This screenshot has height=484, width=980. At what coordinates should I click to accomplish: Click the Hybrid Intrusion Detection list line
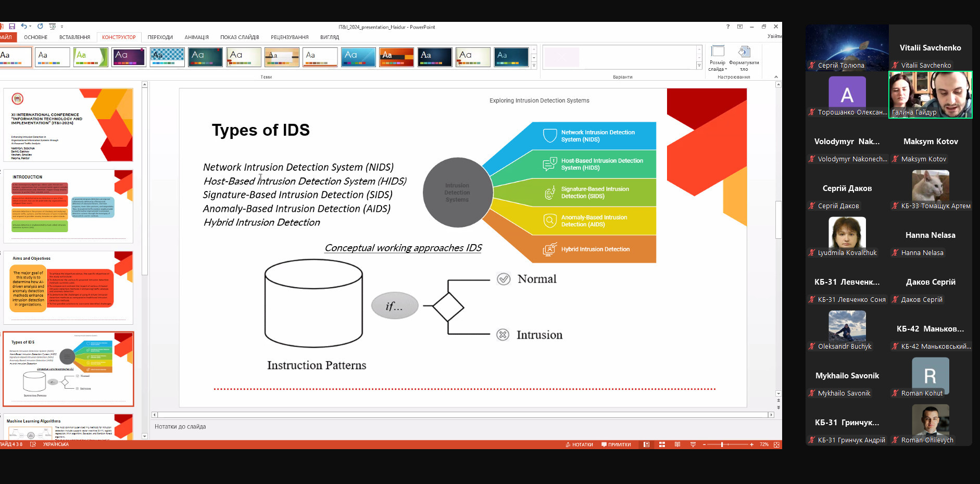pos(262,222)
